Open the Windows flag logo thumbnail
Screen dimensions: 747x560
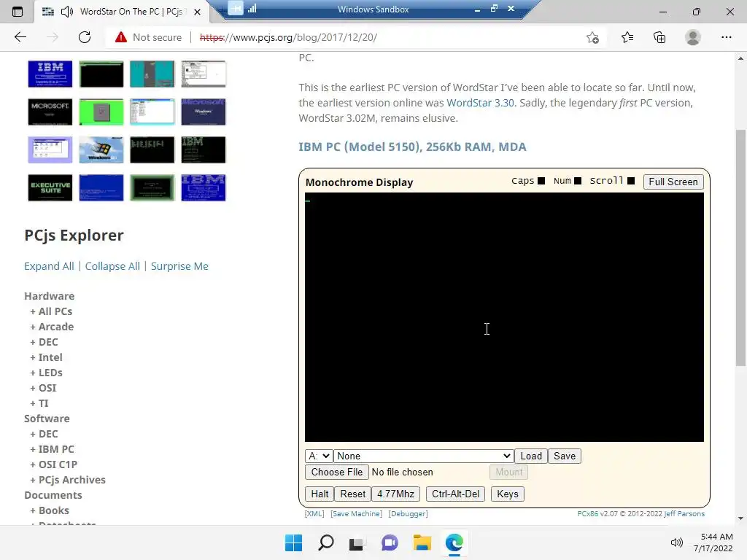click(x=101, y=150)
